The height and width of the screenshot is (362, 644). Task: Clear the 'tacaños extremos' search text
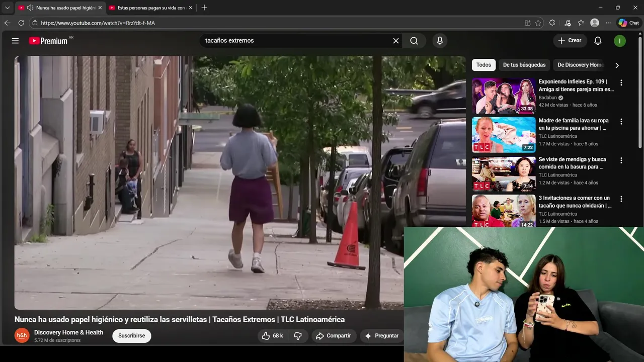point(396,41)
